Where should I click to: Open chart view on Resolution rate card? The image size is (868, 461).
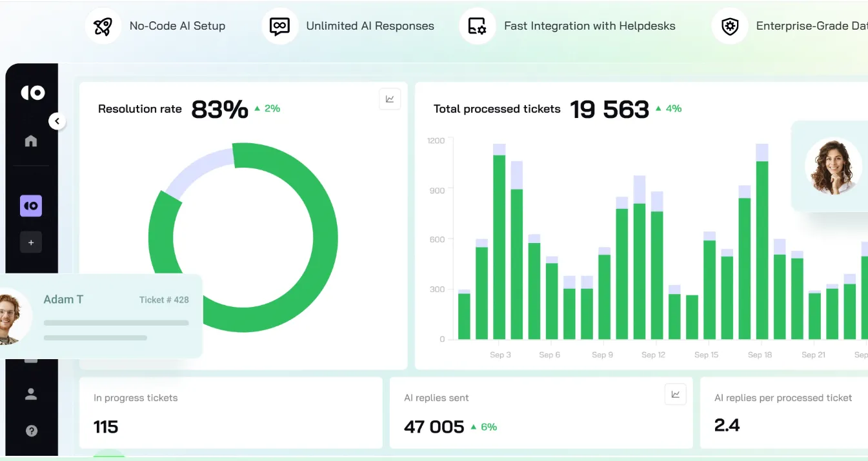pos(390,99)
